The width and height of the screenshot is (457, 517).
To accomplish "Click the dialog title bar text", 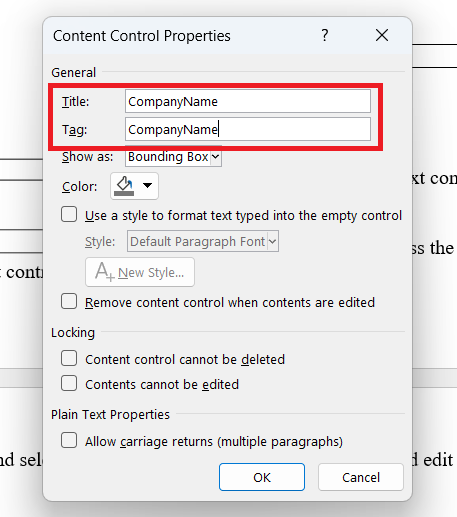I will point(142,36).
